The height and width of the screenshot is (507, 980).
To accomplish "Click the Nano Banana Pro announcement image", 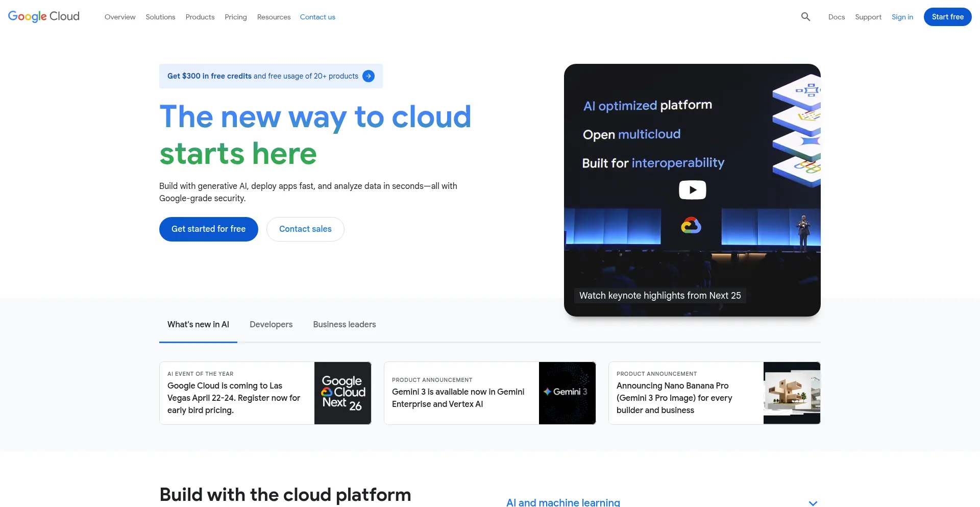I will [x=792, y=393].
